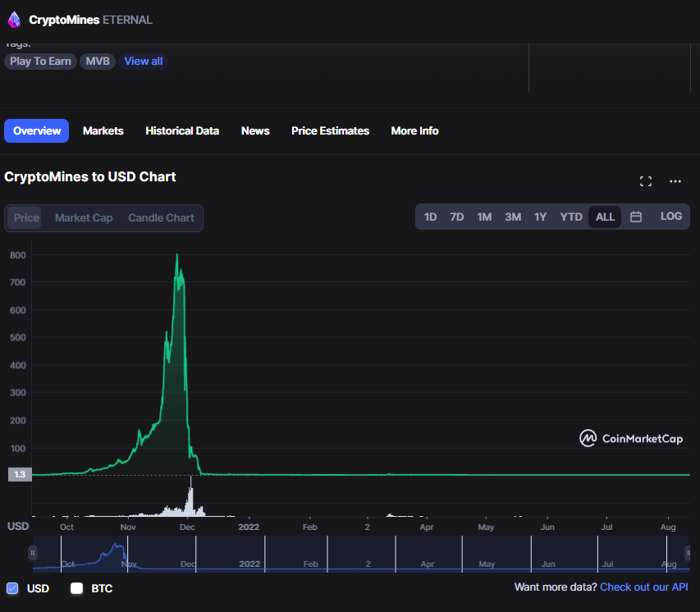Open the Historical Data tab
The width and height of the screenshot is (700, 612).
(182, 130)
